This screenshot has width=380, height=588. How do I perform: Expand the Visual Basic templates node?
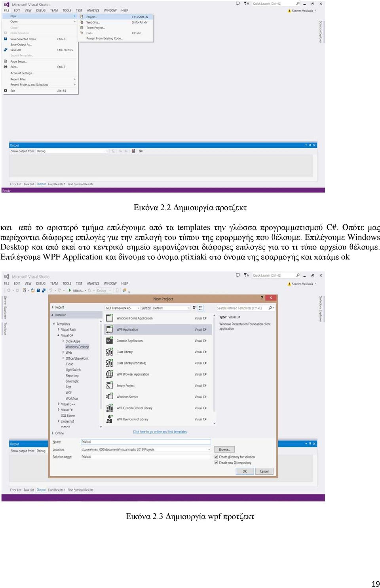59,329
